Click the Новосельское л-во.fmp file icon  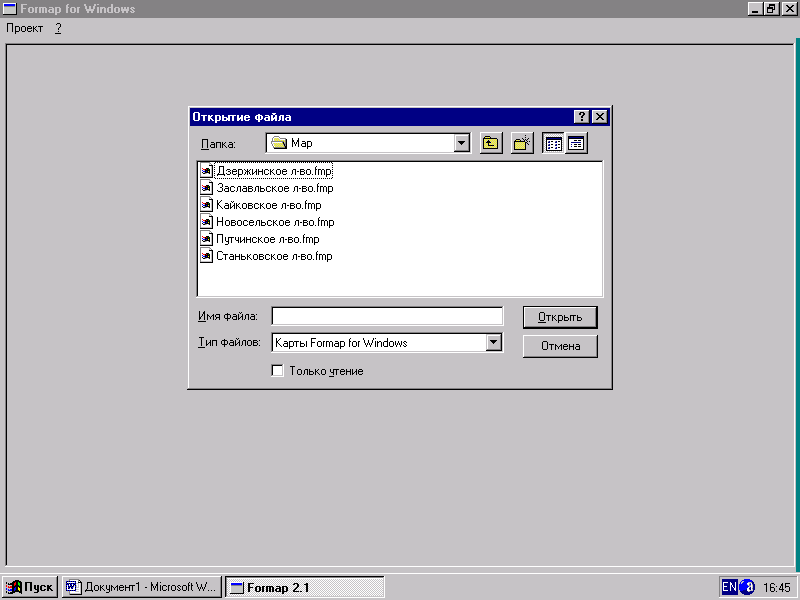(x=206, y=222)
